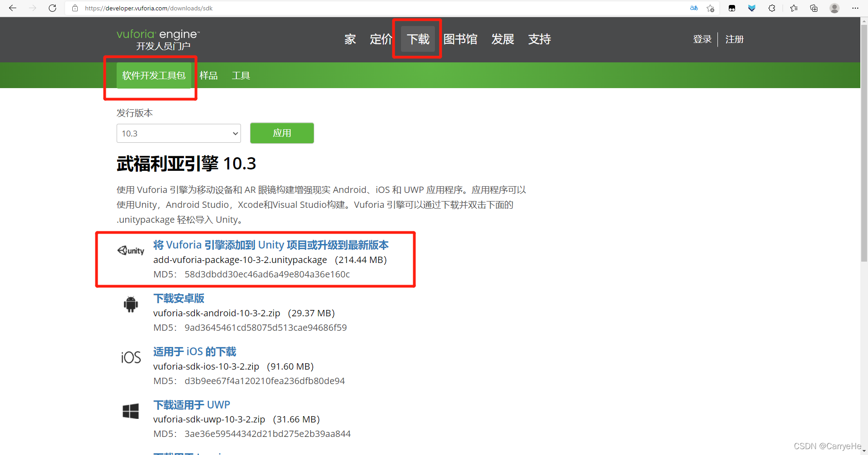Click the text add-vuforia-package-10-3-2.unitypackage
This screenshot has height=455, width=868.
tap(240, 260)
